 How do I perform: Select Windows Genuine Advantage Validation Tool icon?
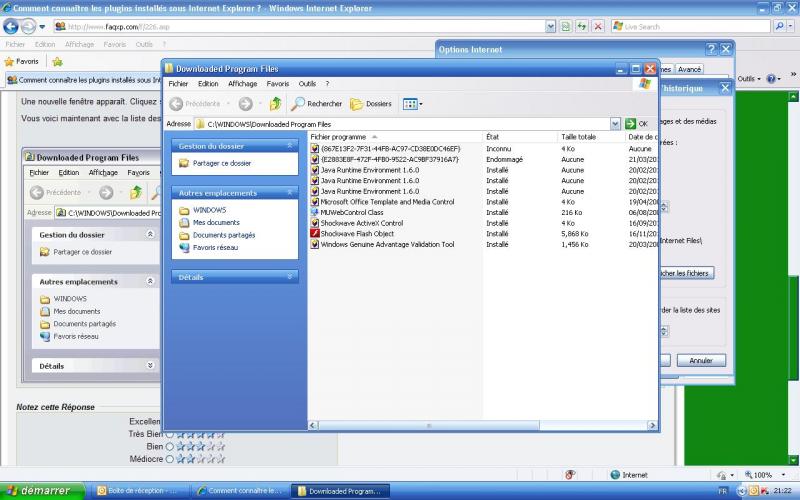click(x=315, y=244)
